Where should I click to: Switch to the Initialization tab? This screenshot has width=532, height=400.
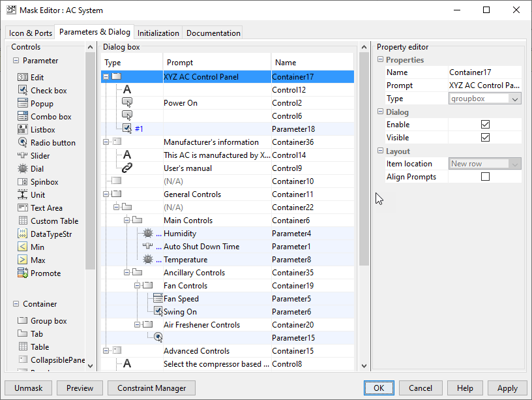158,33
